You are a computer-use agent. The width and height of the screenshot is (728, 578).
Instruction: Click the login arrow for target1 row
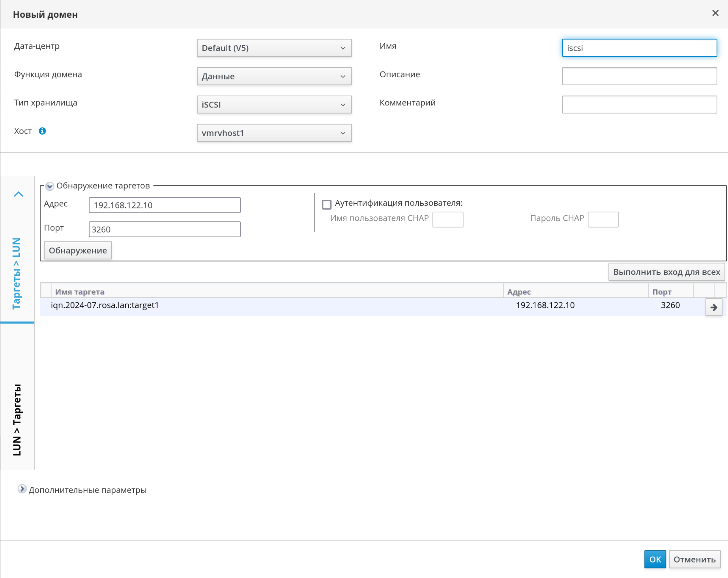(713, 307)
